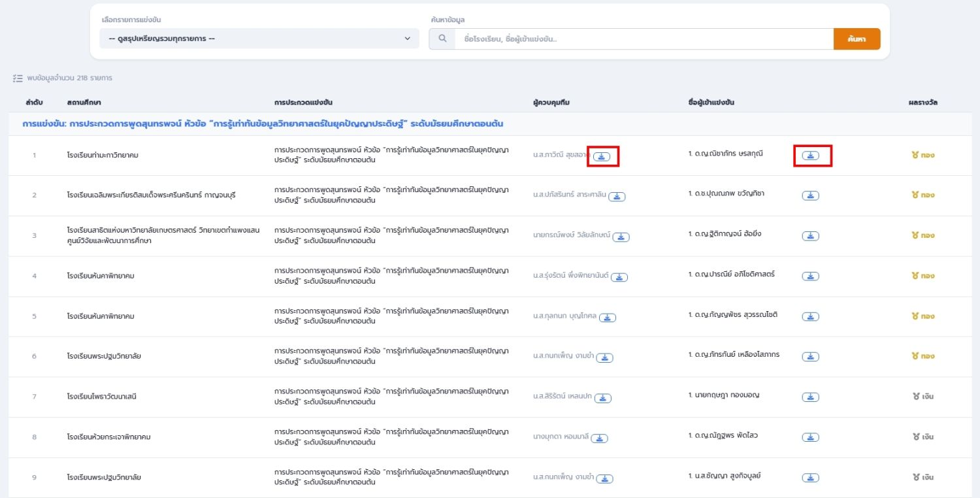The height and width of the screenshot is (498, 980).
Task: Download certificate for row 9 contestant
Action: 811,478
